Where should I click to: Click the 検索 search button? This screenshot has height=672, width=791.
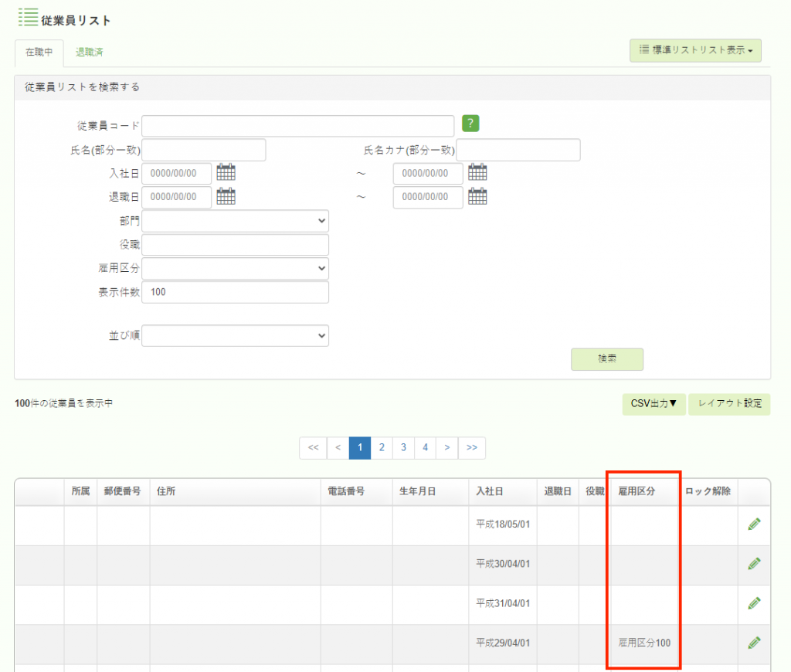coord(607,359)
